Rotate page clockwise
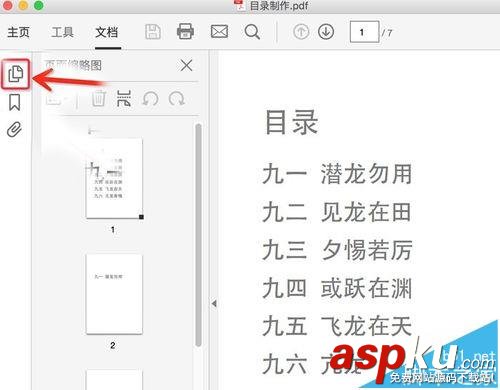The width and height of the screenshot is (500, 390). click(176, 99)
